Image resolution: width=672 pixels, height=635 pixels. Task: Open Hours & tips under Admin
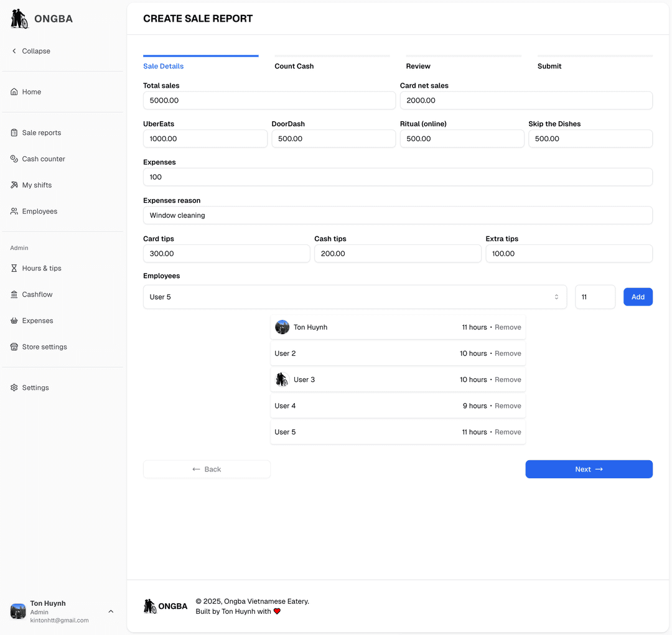pyautogui.click(x=41, y=268)
